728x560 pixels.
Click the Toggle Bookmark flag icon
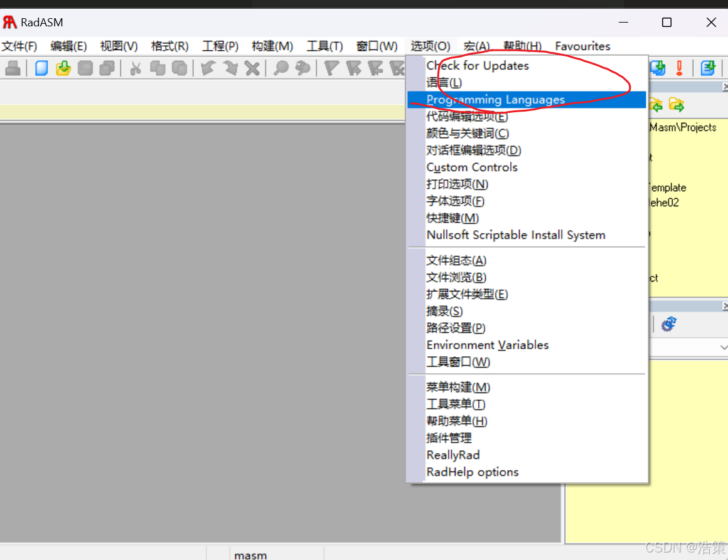[x=331, y=68]
